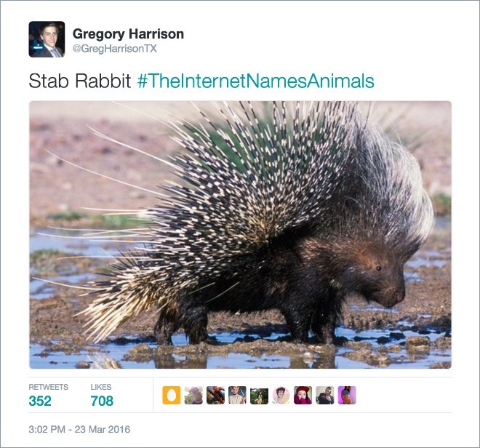Viewport: 480px width, 448px height.
Task: Open the man in white suit avatar
Action: point(237,396)
